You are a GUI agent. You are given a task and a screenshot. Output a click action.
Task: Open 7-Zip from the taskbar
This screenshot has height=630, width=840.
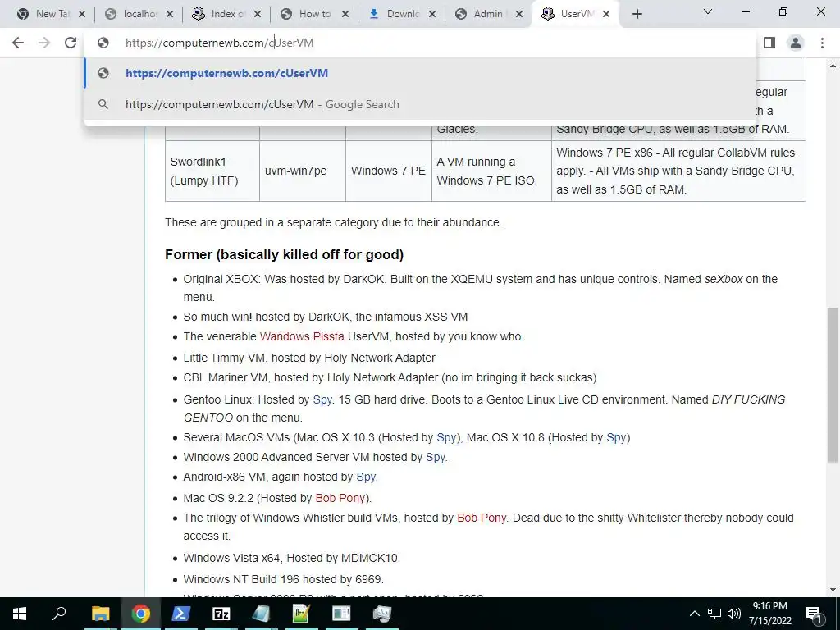click(221, 614)
